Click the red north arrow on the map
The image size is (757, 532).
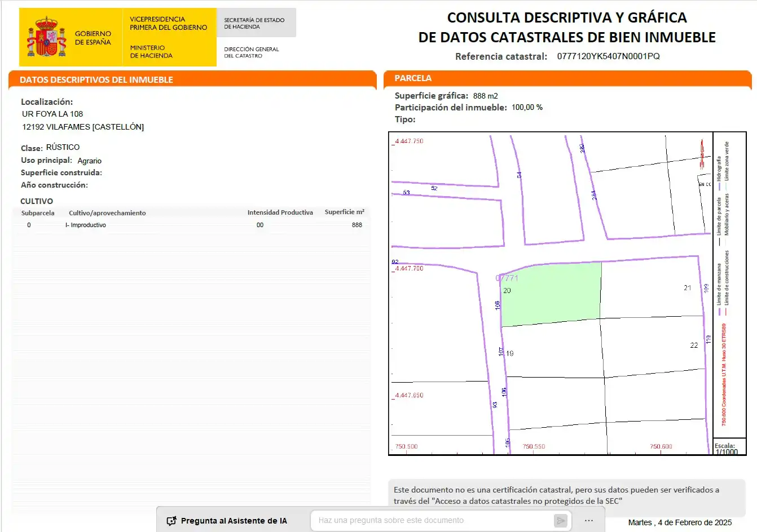[x=702, y=154]
